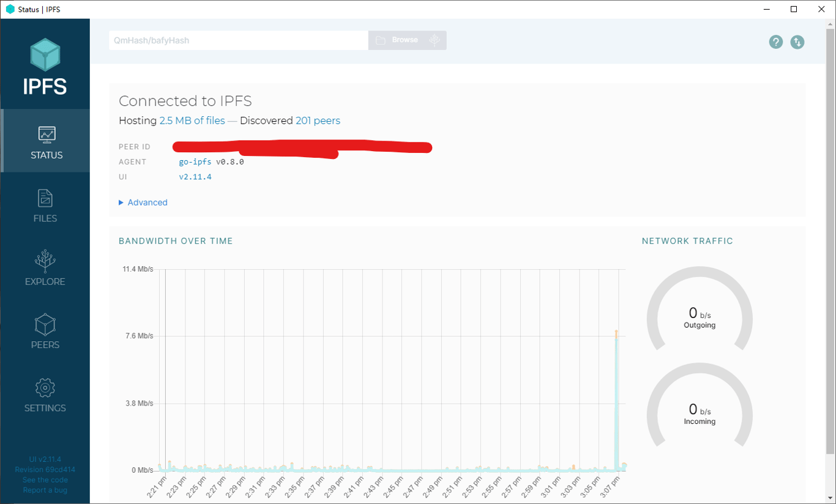Screen dimensions: 836x504
Task: Open the Status page icon
Action: 47,135
